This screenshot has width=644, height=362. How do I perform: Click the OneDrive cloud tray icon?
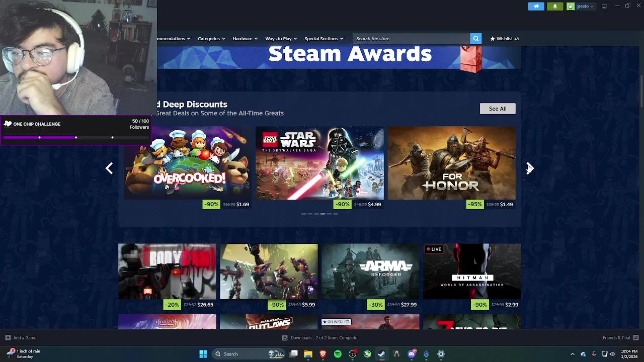click(583, 354)
